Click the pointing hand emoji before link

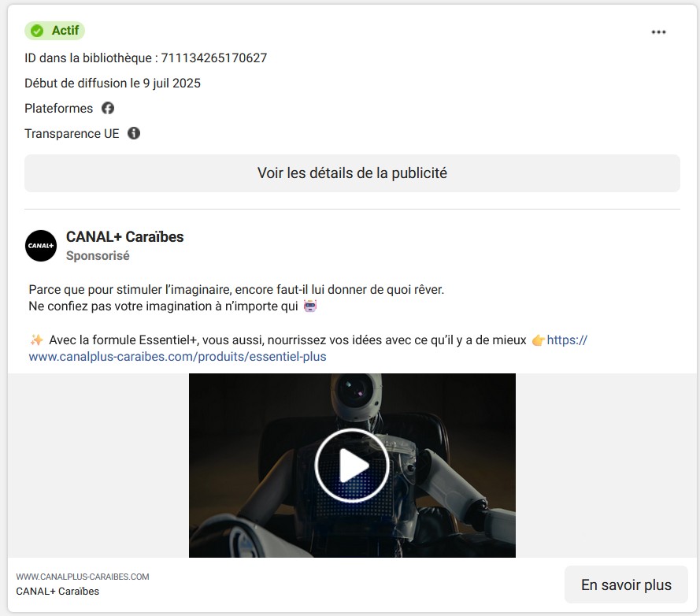(x=539, y=340)
